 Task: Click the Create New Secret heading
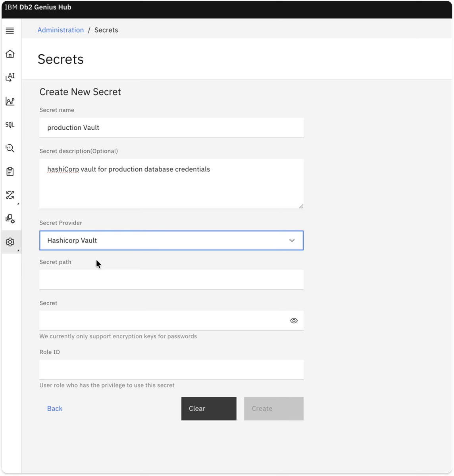[80, 92]
